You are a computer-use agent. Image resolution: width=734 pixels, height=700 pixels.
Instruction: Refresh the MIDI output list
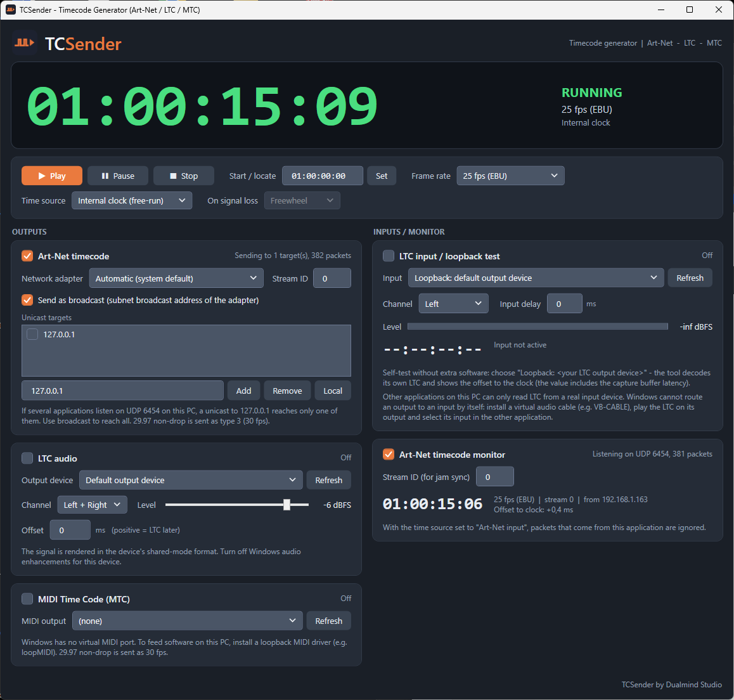point(328,621)
